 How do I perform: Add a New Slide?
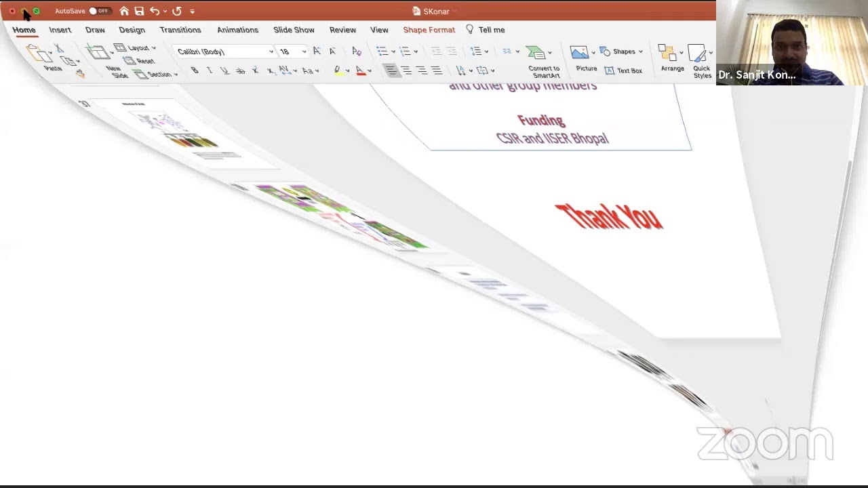click(108, 61)
